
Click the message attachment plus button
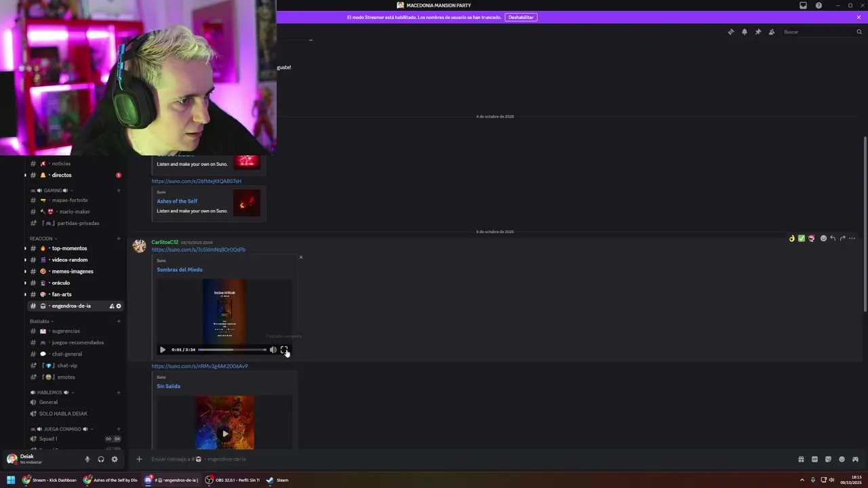pos(139,459)
